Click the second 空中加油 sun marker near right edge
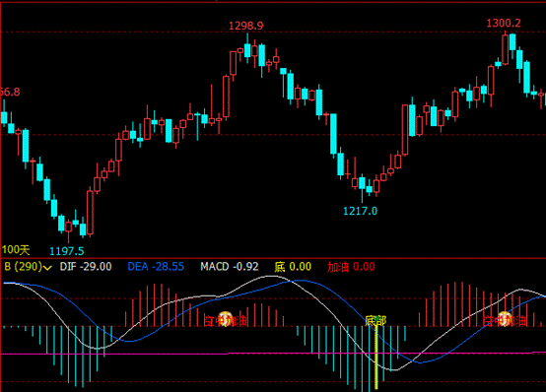The image size is (546, 392). (x=505, y=319)
